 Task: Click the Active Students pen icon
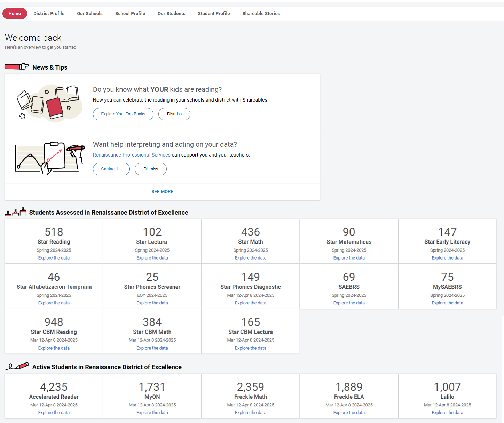click(x=17, y=366)
